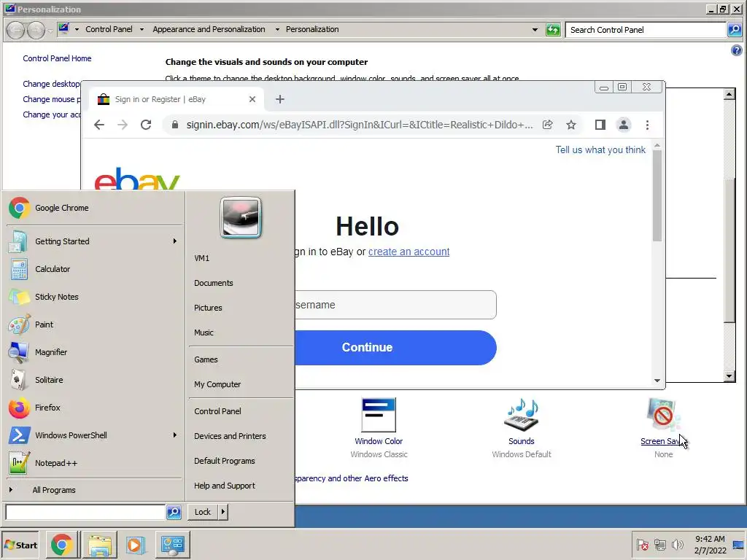This screenshot has height=560, width=747.
Task: Open Sounds settings icon
Action: pos(521,415)
